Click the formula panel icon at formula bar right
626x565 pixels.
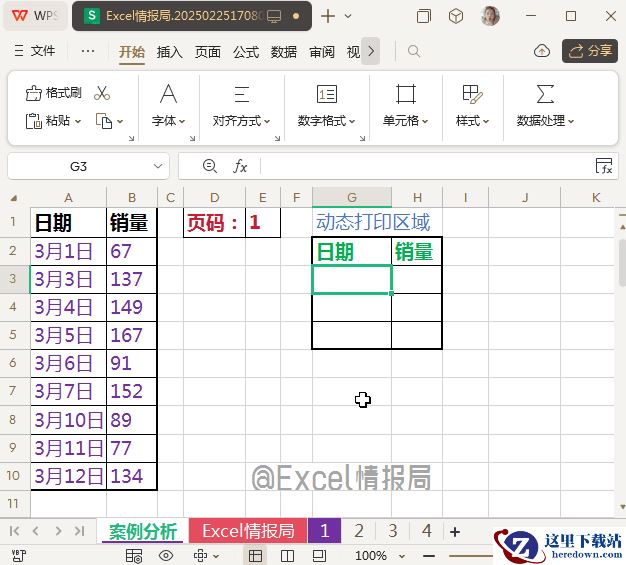point(604,166)
